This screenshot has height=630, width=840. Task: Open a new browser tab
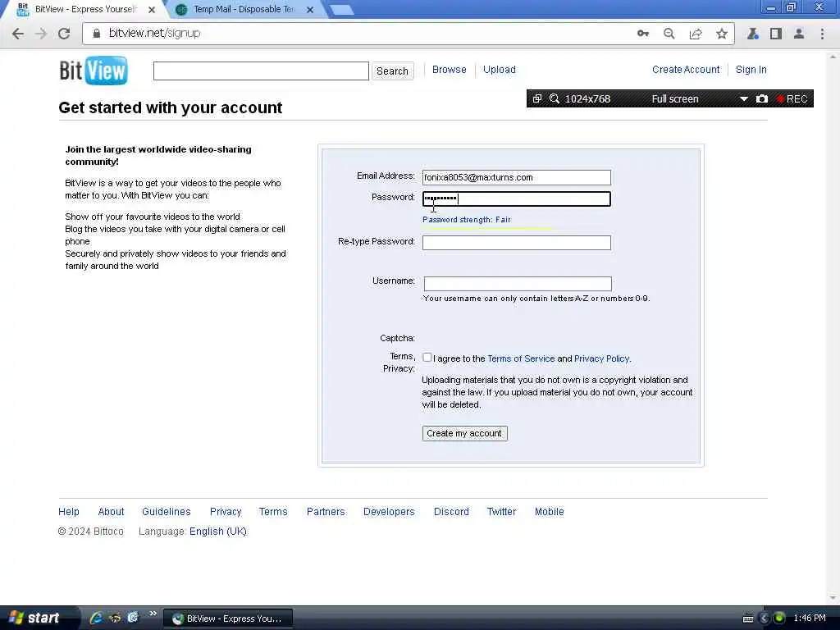tap(340, 10)
